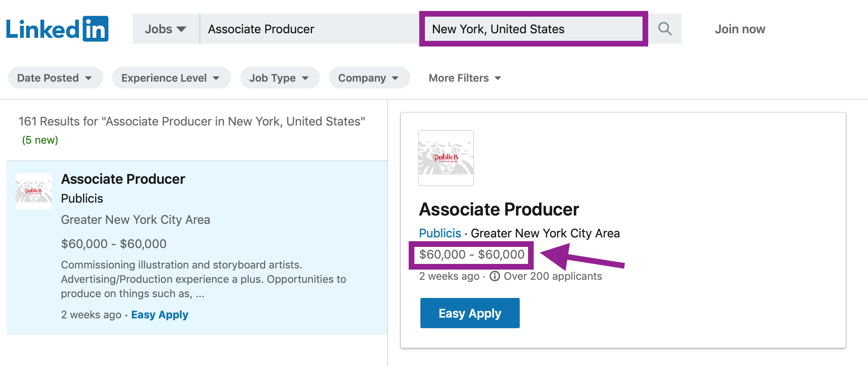Expand the Experience Level filter
868x366 pixels.
[x=171, y=78]
